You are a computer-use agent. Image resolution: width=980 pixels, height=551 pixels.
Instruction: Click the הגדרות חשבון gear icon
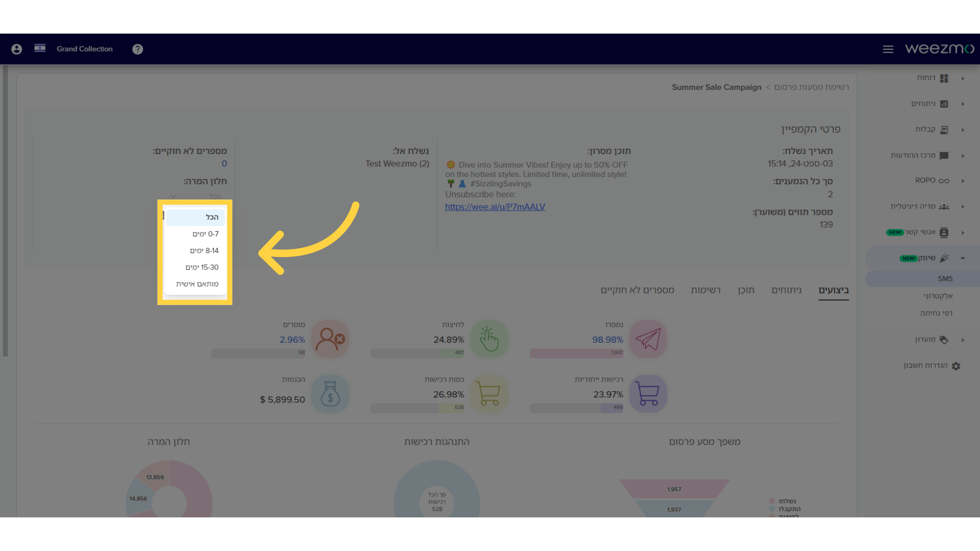(x=956, y=366)
